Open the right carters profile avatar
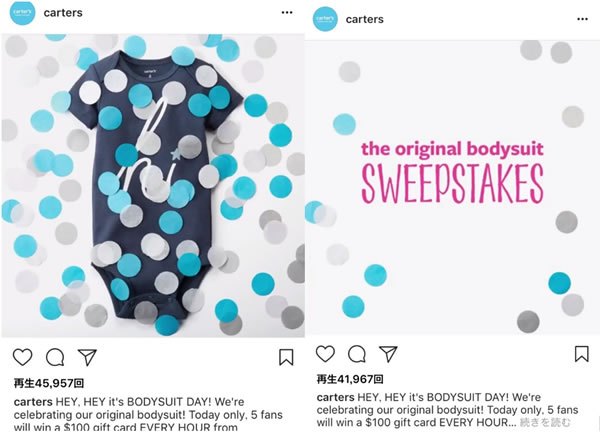This screenshot has width=600, height=433. (325, 19)
